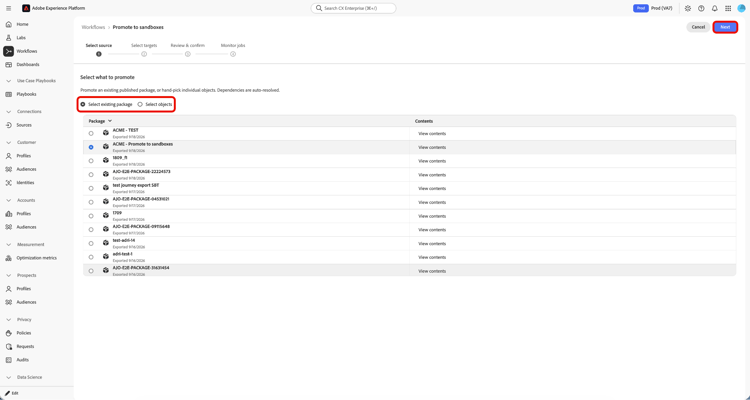The height and width of the screenshot is (400, 750).
Task: Open the hamburger navigation menu
Action: click(9, 8)
